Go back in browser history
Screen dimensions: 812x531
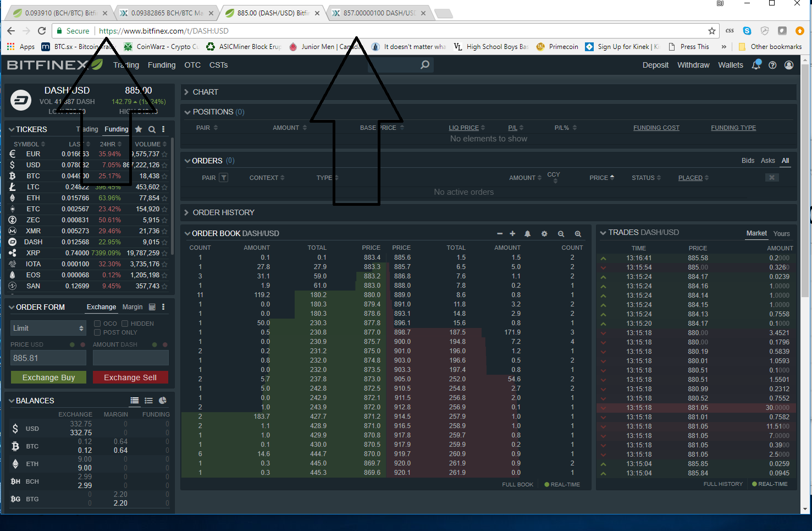click(x=11, y=31)
